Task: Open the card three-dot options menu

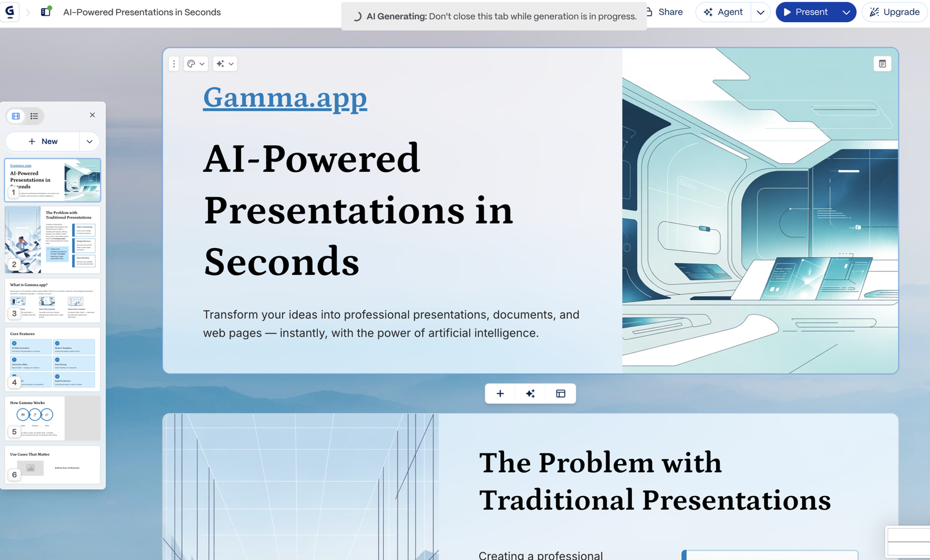Action: pyautogui.click(x=174, y=64)
